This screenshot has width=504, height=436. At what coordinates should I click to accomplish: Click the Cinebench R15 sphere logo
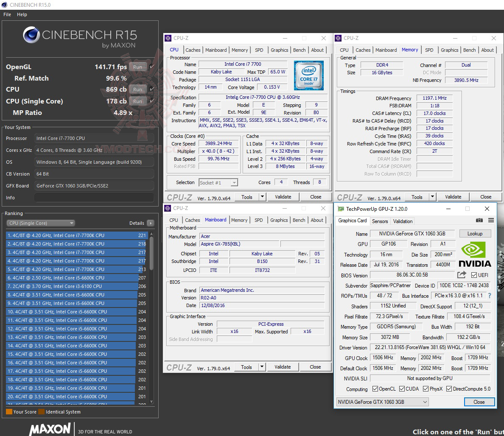[31, 35]
